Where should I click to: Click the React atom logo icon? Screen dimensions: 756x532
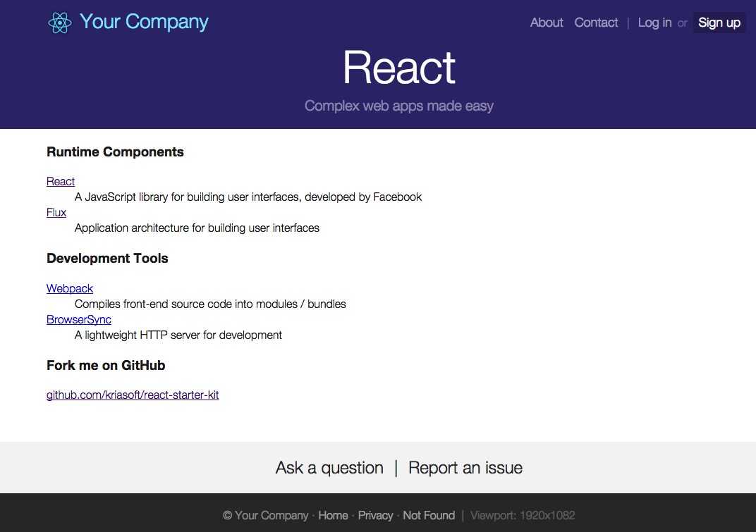(60, 23)
